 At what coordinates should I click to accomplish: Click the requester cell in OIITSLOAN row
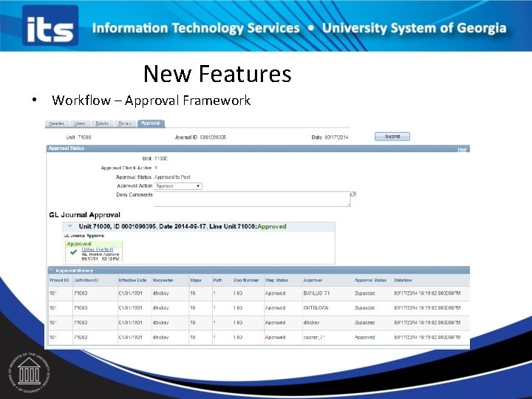pyautogui.click(x=161, y=308)
